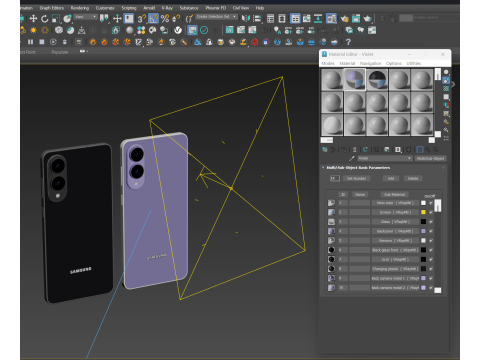Click the stop simulation square icon
The width and height of the screenshot is (480, 360).
(x=42, y=42)
